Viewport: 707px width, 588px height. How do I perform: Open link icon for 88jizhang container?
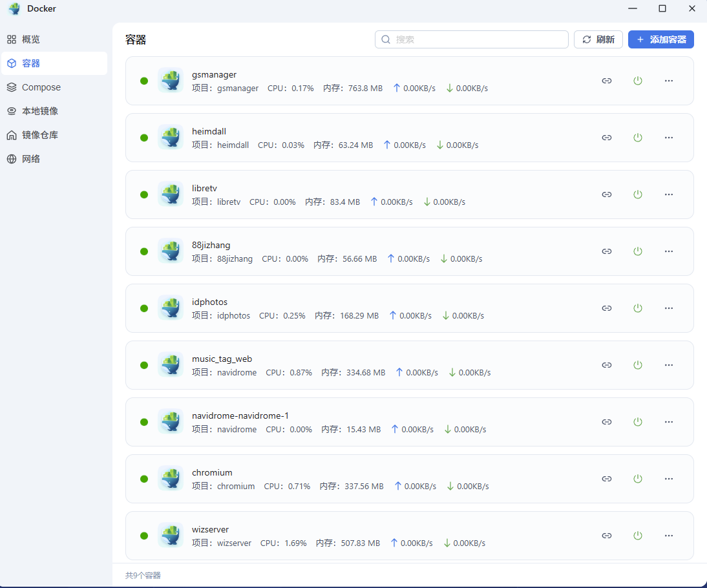pyautogui.click(x=606, y=251)
